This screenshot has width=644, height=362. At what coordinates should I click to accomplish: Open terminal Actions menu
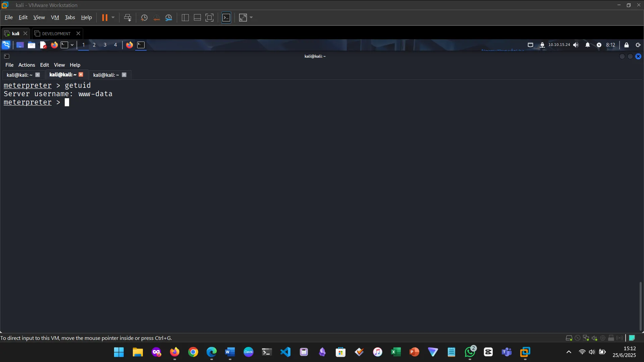(26, 65)
